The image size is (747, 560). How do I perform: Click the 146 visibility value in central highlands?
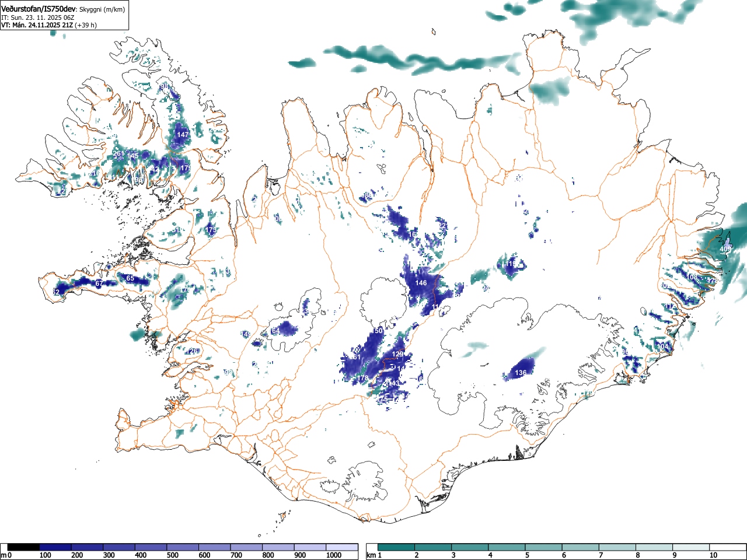(x=421, y=283)
